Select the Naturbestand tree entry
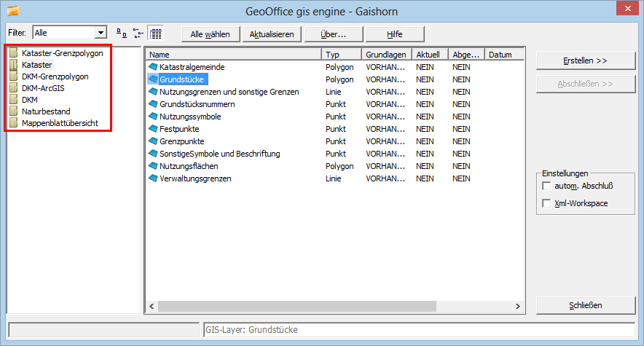 [x=46, y=111]
